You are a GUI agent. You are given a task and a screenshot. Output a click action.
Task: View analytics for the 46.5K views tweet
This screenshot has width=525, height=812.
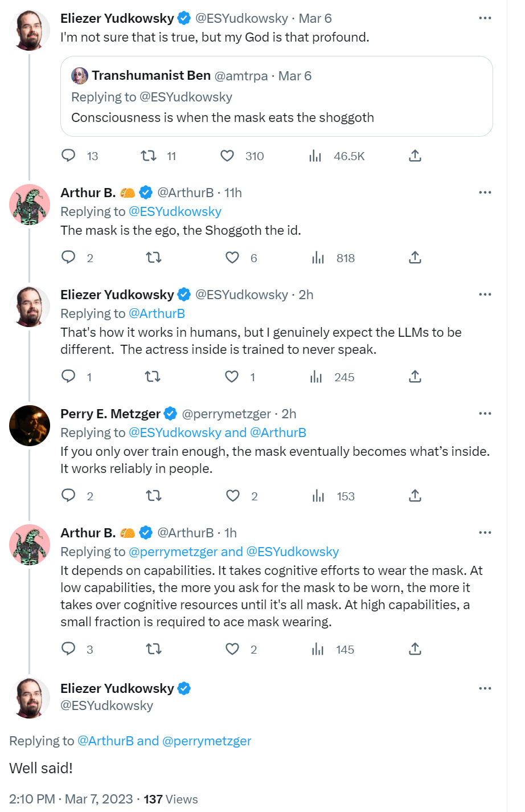315,156
